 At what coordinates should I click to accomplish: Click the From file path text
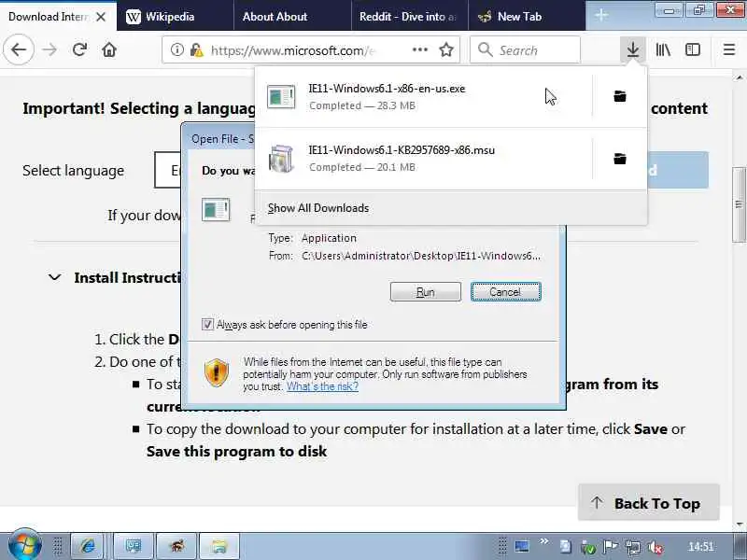(x=421, y=256)
